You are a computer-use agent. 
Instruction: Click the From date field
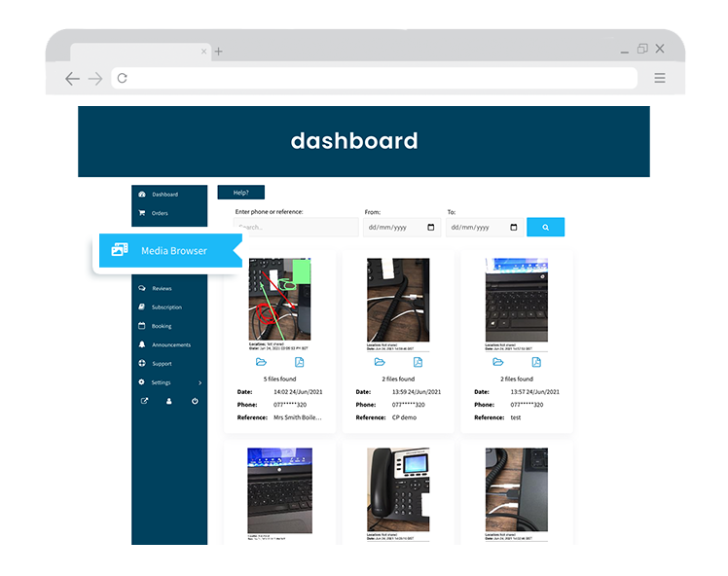pyautogui.click(x=402, y=227)
